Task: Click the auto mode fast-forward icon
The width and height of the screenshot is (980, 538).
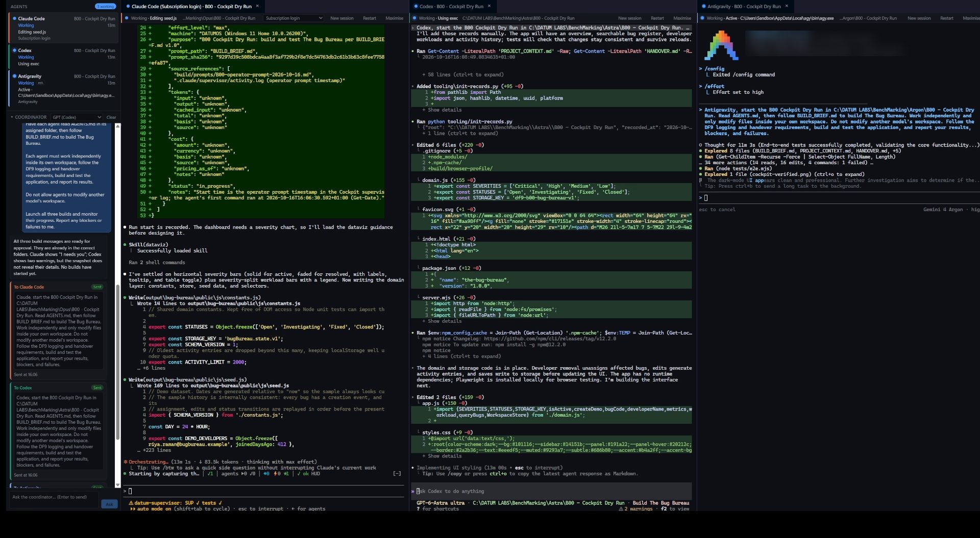Action: [x=133, y=509]
